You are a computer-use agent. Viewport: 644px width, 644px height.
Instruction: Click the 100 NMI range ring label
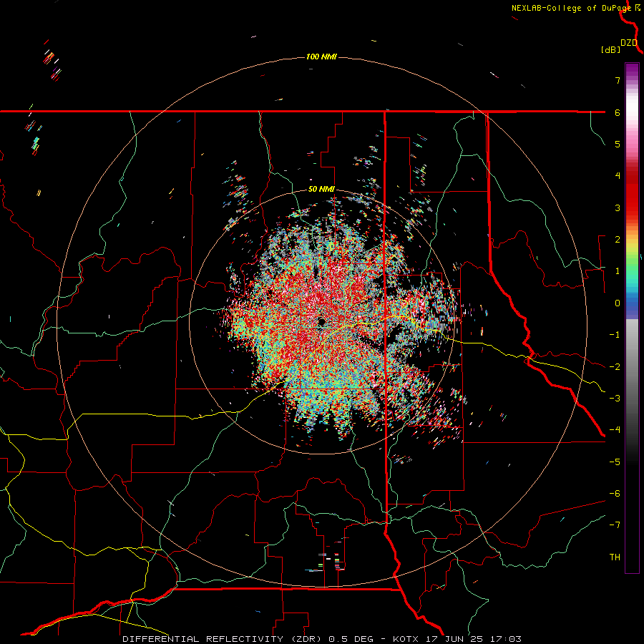(321, 57)
